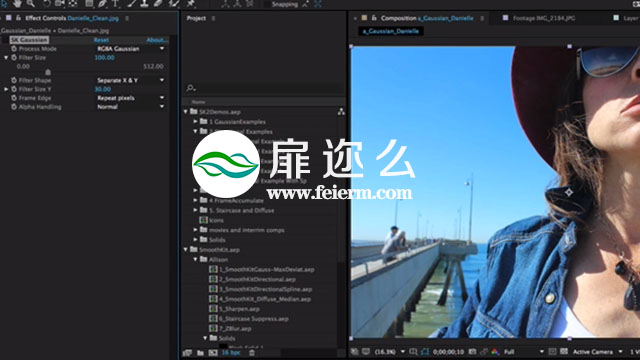
Task: Click the Reset link for SK Gaussian
Action: 101,40
